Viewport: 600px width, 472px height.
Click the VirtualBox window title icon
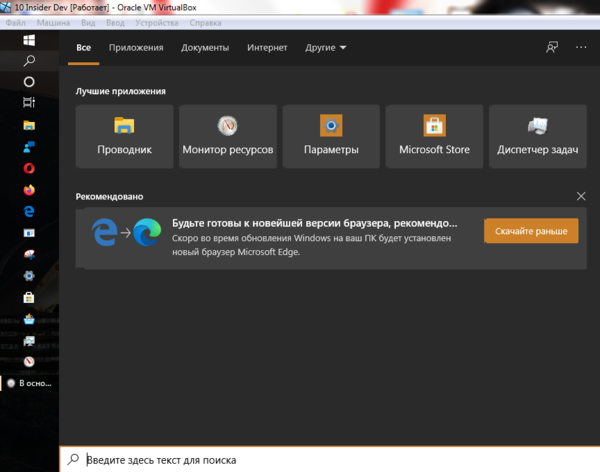coord(5,7)
